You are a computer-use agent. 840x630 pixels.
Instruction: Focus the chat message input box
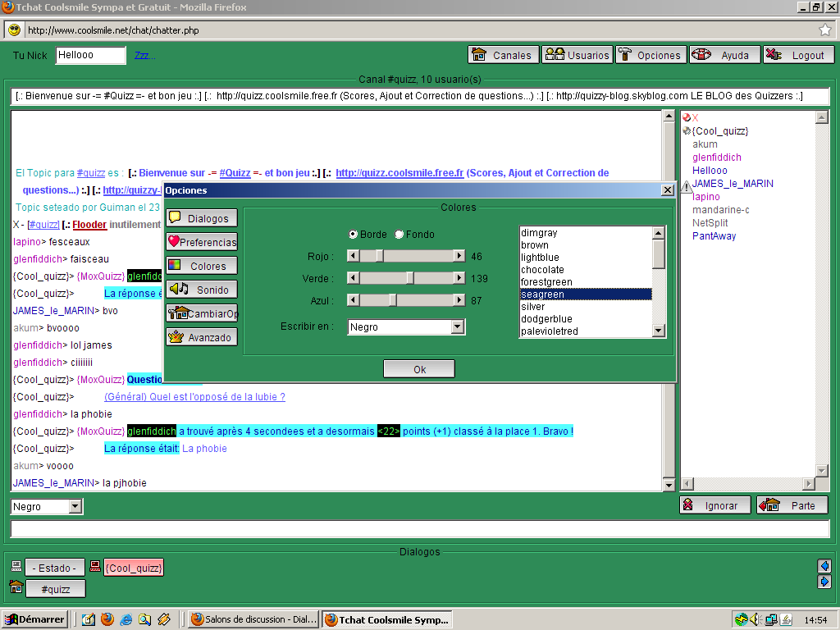tap(419, 529)
